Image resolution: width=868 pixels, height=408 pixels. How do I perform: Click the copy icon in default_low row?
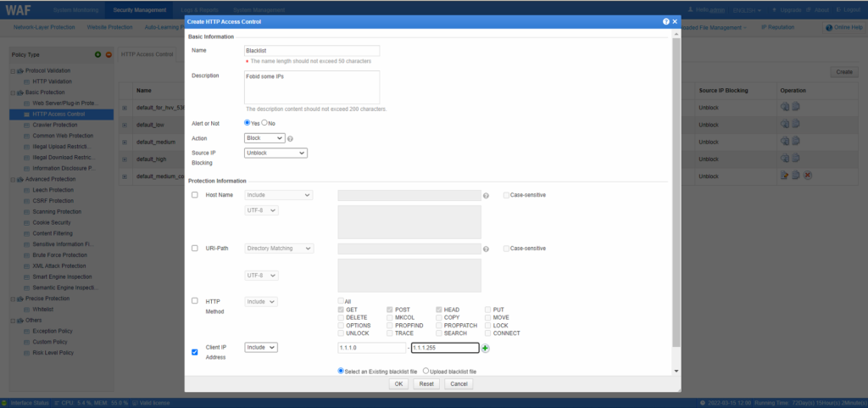pyautogui.click(x=795, y=124)
